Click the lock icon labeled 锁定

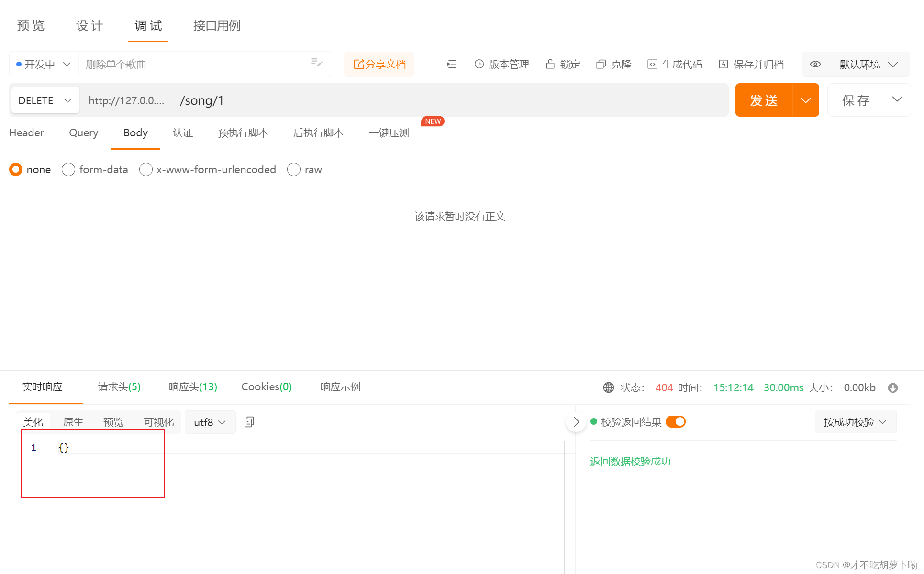click(550, 64)
